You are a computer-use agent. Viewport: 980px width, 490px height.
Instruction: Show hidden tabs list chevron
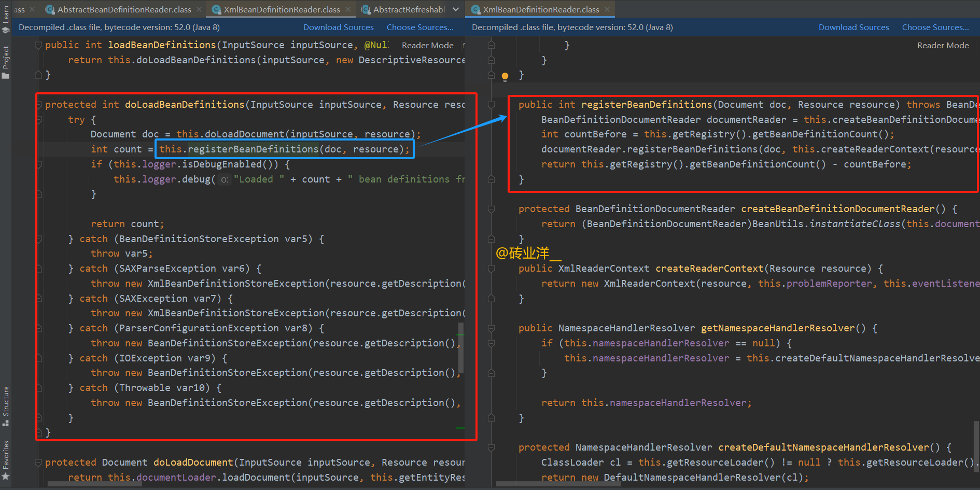point(456,9)
